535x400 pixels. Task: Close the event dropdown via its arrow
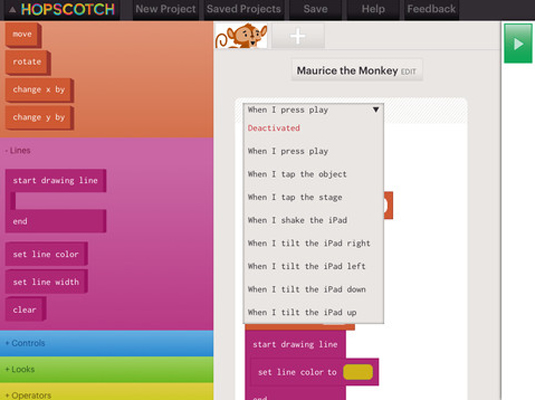point(376,110)
